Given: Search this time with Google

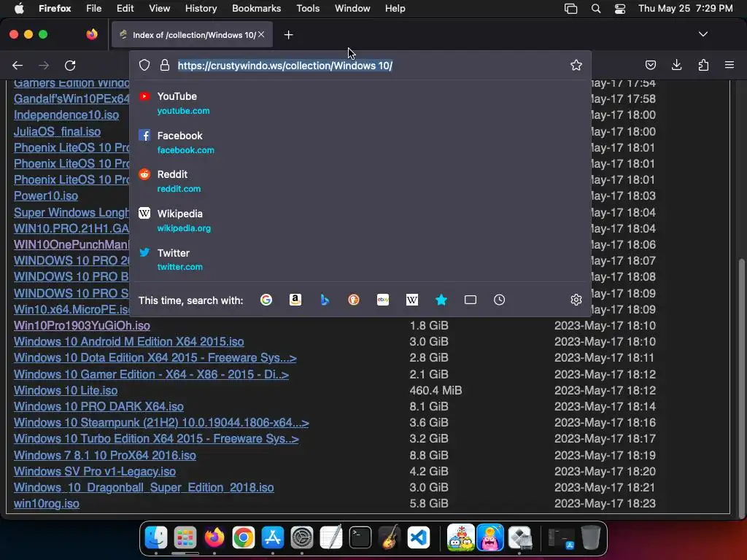Looking at the screenshot, I should (266, 300).
